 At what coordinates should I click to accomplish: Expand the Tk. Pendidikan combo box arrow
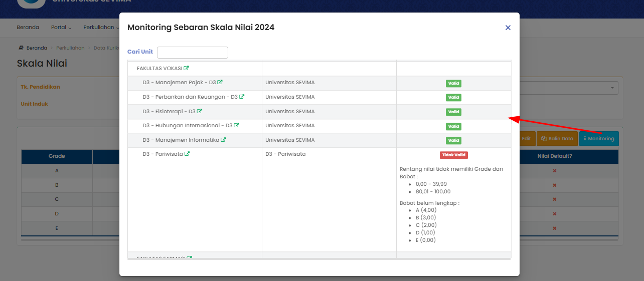click(612, 88)
